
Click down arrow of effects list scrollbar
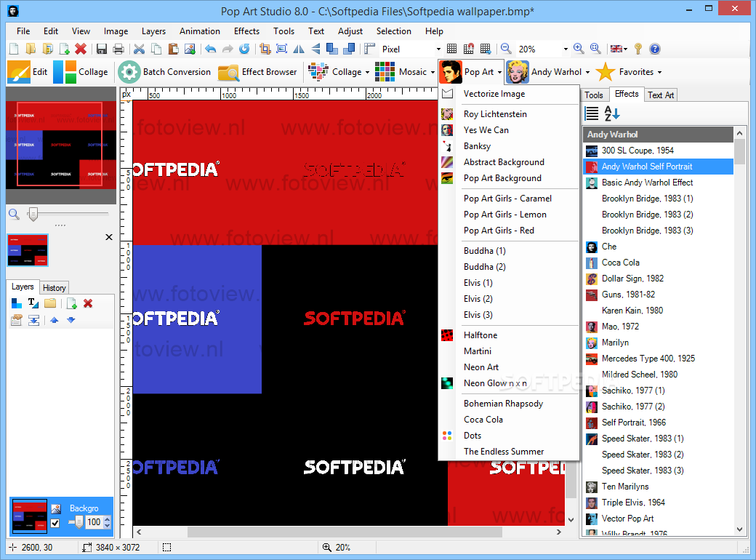coord(740,529)
